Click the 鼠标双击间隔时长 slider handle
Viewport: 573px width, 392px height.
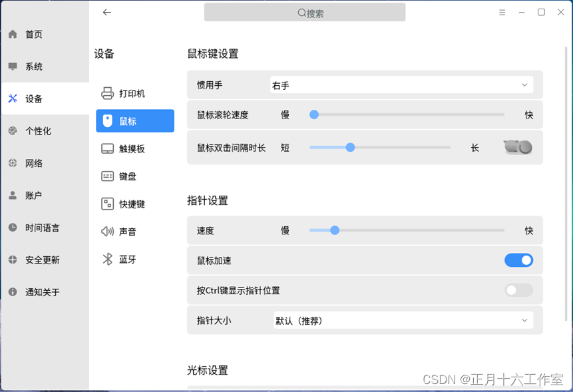(x=350, y=147)
